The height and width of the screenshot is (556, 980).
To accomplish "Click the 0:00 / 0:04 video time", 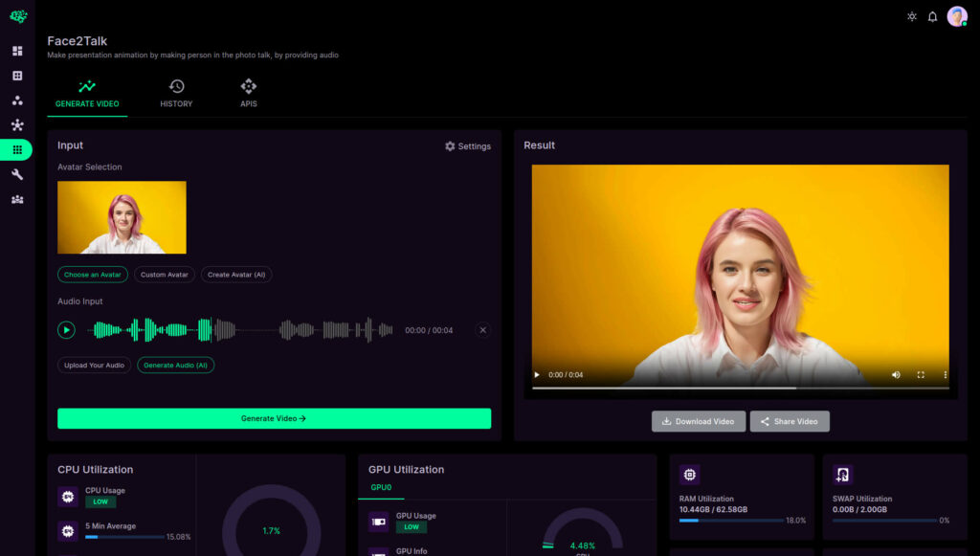I will pyautogui.click(x=566, y=375).
